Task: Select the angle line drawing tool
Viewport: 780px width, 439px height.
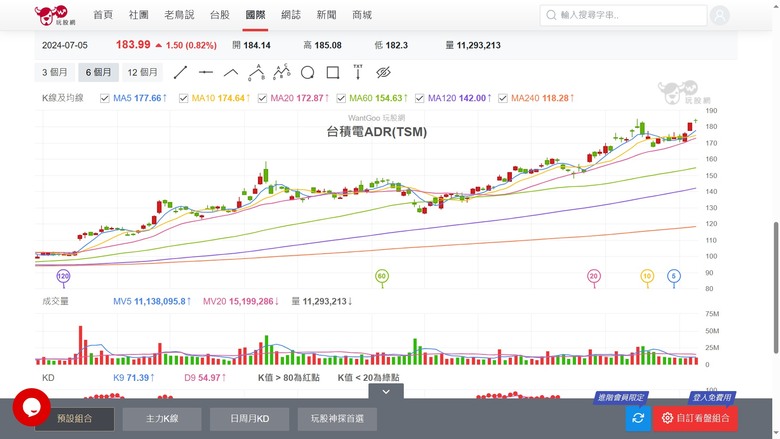Action: coord(231,73)
